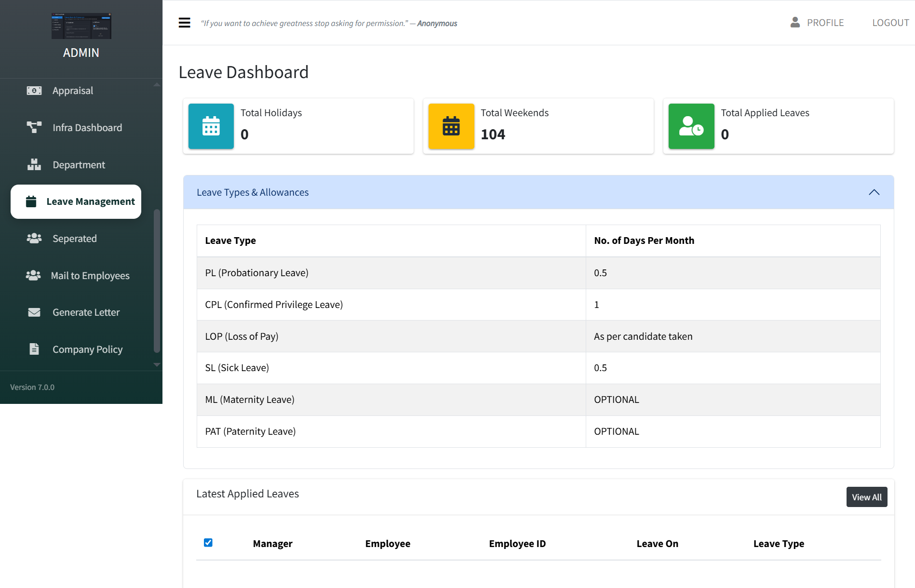Collapse the Leave Types & Allowances chevron

point(874,192)
